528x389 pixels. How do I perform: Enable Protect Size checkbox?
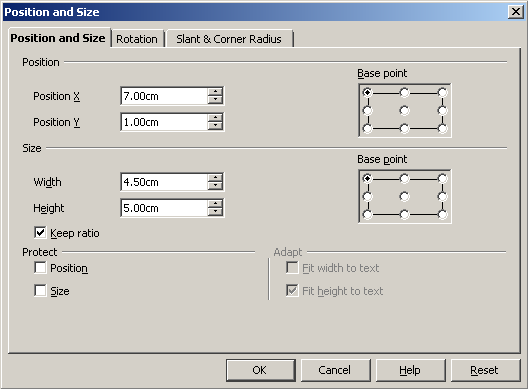pos(40,290)
